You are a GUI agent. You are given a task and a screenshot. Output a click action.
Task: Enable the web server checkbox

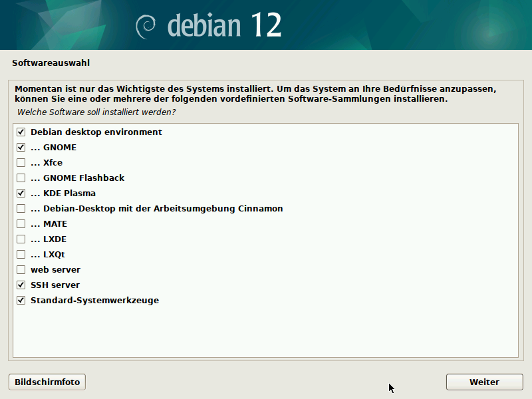(x=21, y=270)
